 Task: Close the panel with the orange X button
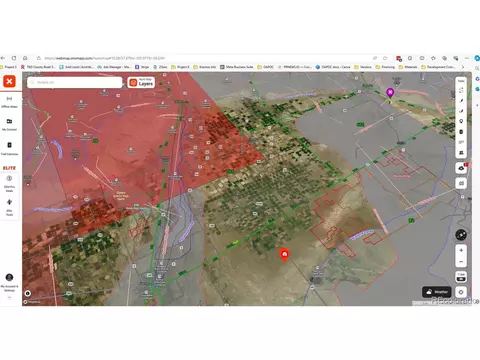click(x=9, y=81)
